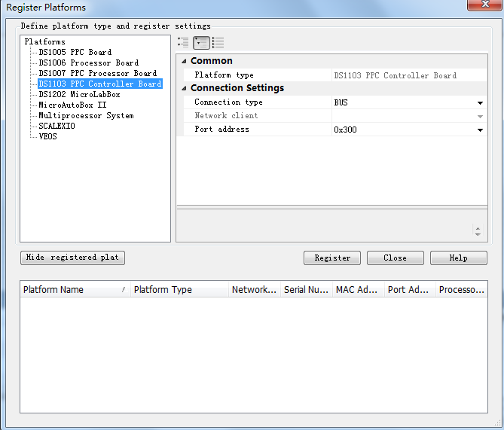The width and height of the screenshot is (504, 430).
Task: Click the collapse all categories icon
Action: tap(218, 42)
